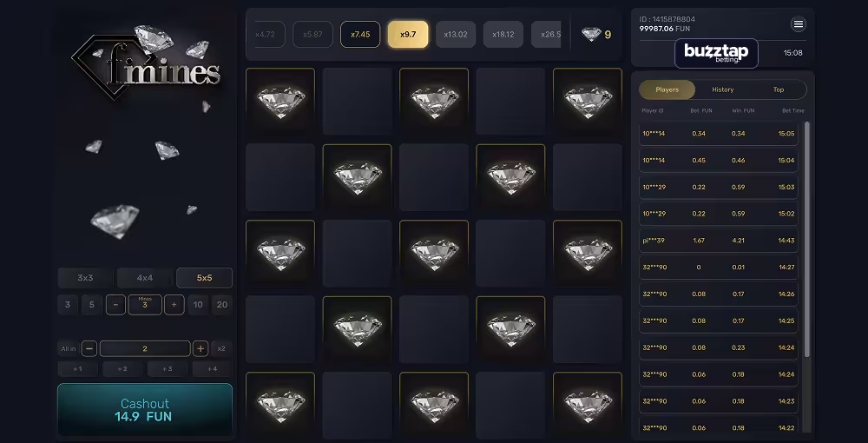Select the 4x4 grid size
The image size is (868, 443).
(145, 278)
